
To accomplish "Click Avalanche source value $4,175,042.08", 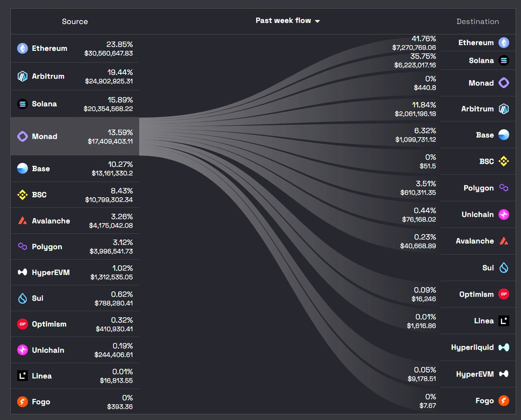I will click(111, 225).
